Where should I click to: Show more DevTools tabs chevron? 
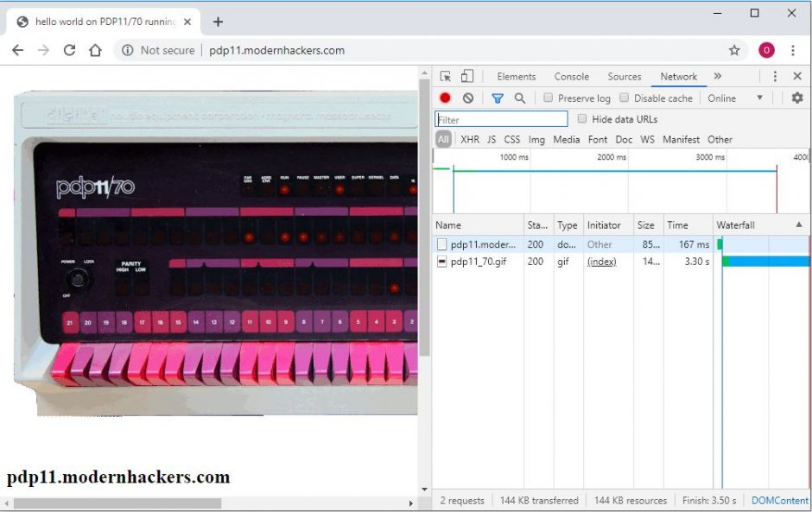coord(717,76)
